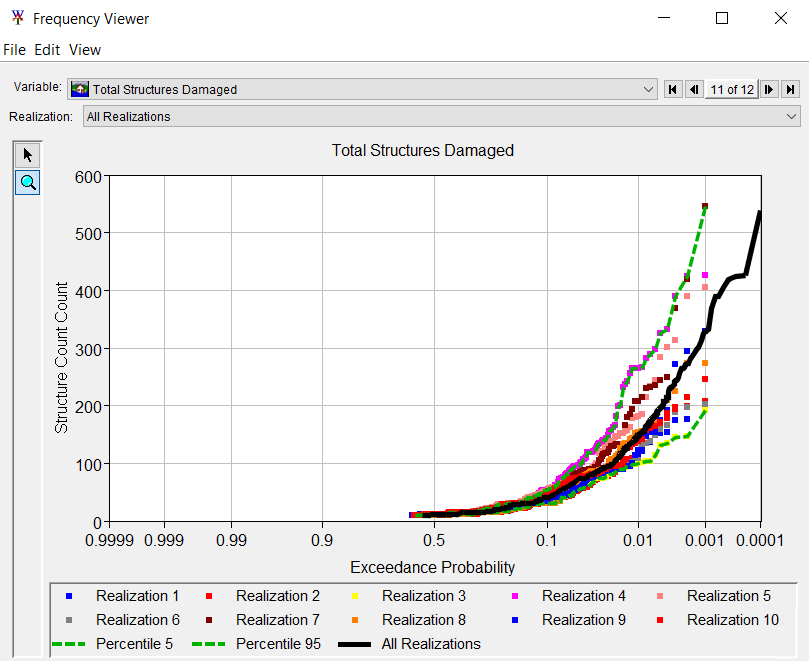Activate the magnifier zoom tool

coord(28,182)
